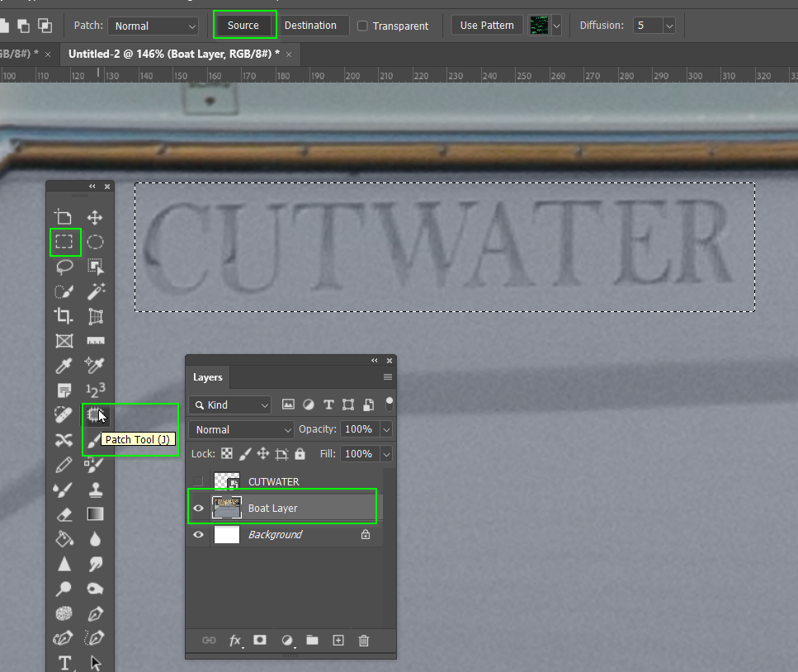Click the Destination button

click(x=313, y=26)
